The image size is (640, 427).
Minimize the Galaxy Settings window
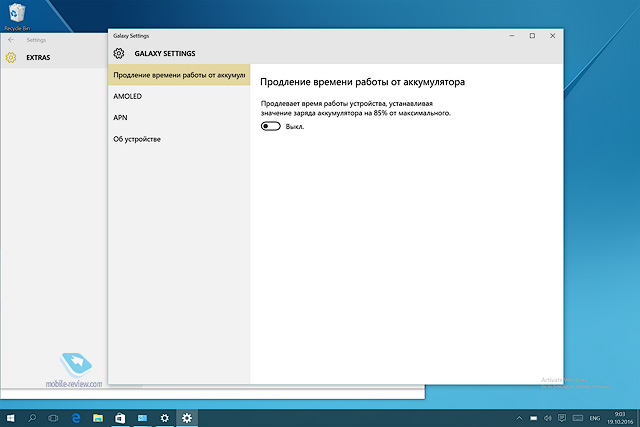click(512, 36)
